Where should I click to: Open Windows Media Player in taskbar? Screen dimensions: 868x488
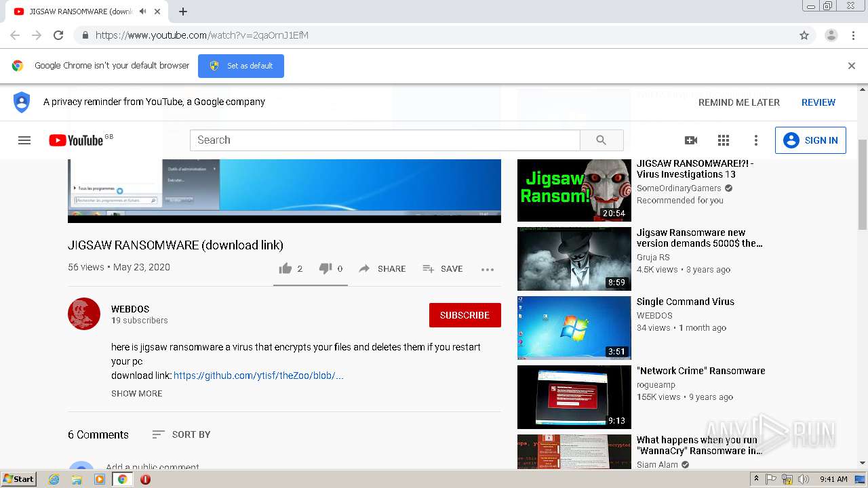(100, 479)
